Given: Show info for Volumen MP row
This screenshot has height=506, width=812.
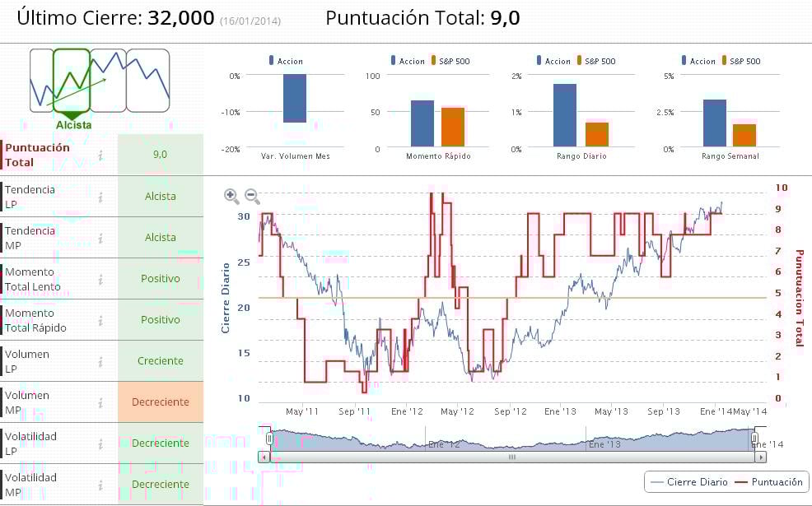Looking at the screenshot, I should click(100, 402).
